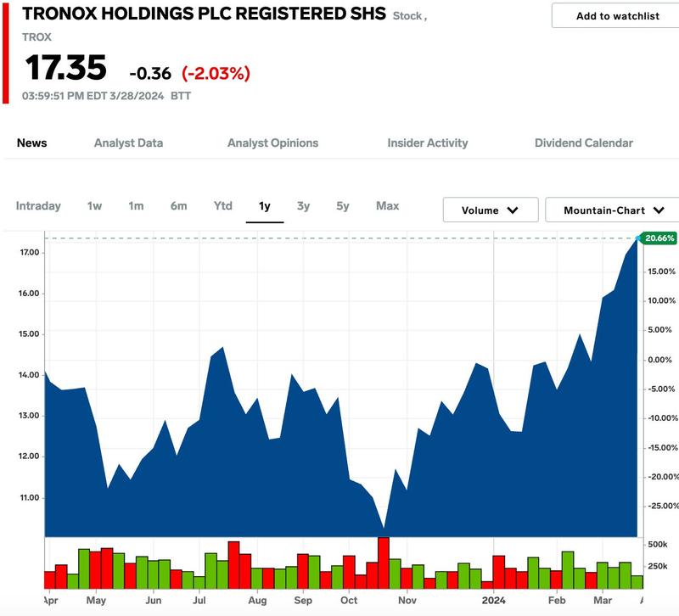Click the 500k volume axis label

(658, 544)
